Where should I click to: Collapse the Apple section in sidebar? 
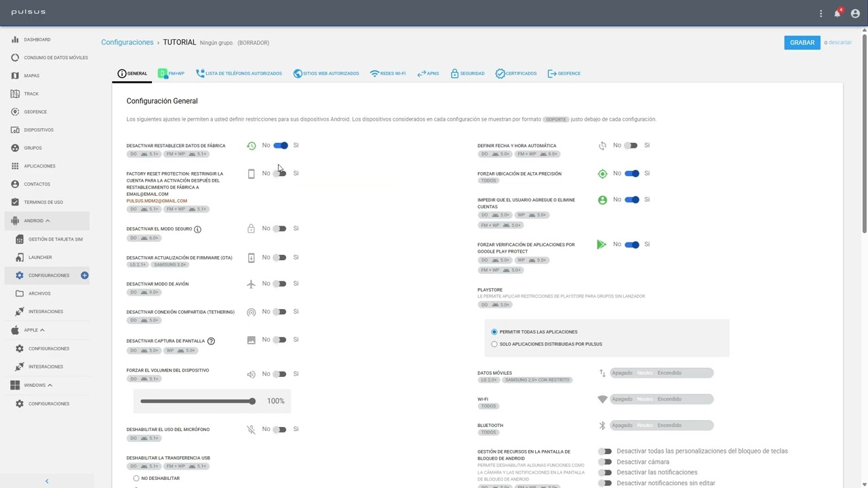[42, 330]
